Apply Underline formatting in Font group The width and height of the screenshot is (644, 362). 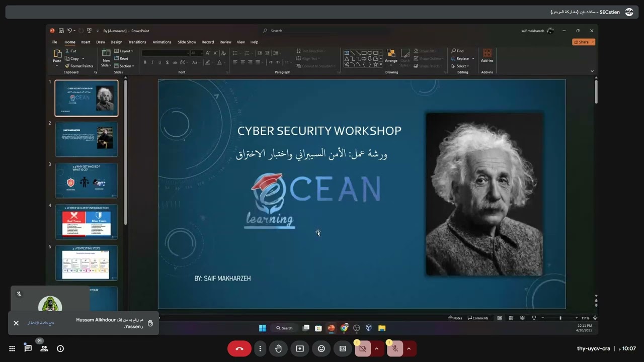(x=160, y=62)
